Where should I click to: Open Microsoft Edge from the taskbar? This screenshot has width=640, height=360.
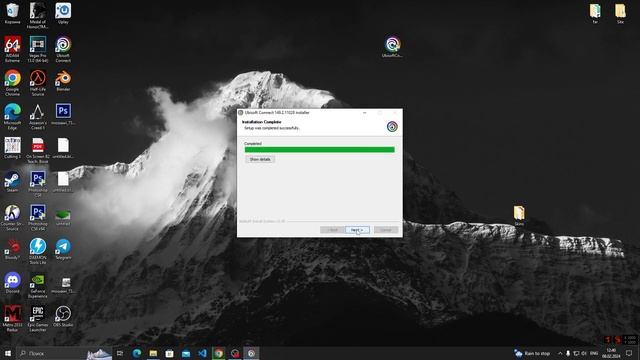coord(137,353)
